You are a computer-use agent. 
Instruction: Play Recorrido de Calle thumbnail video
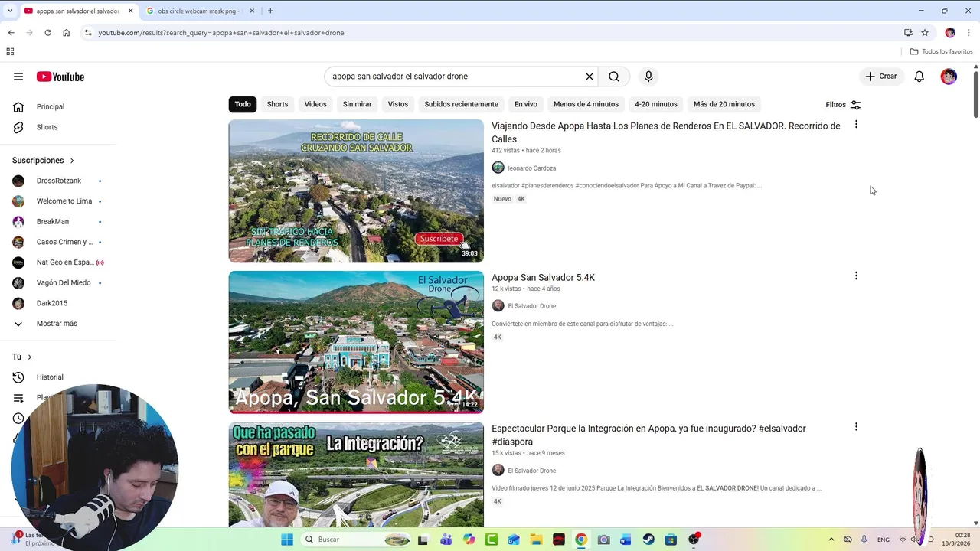point(356,191)
